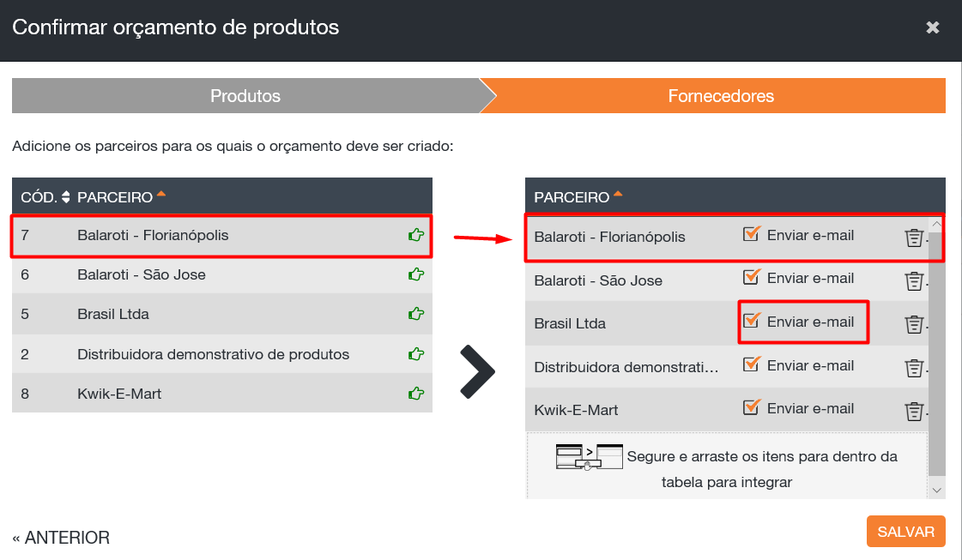Screen dimensions: 962x560
Task: Close the Confirmar orçamento dialog
Action: (x=933, y=27)
